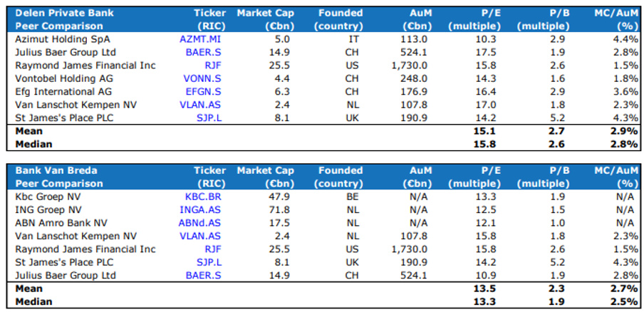The height and width of the screenshot is (312, 644).
Task: Click BAER.S ticker in Delen Private Bank table
Action: coord(205,52)
